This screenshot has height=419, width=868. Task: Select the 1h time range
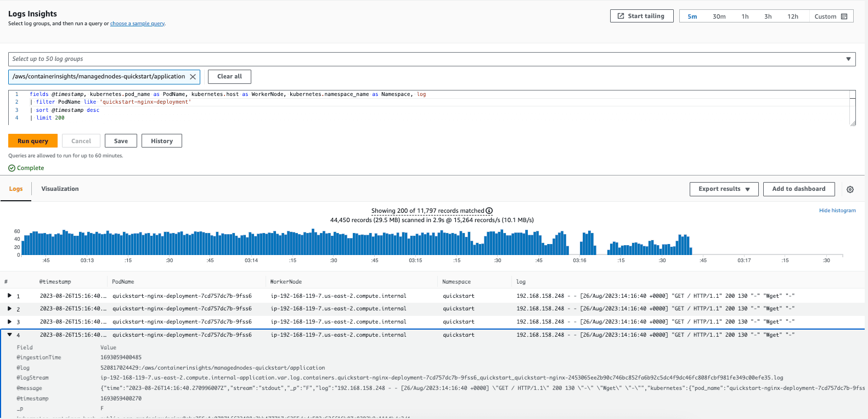(745, 16)
